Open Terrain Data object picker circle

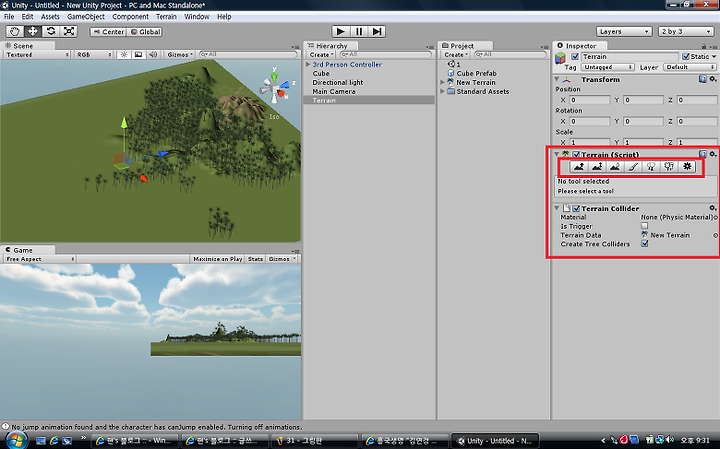(x=715, y=235)
